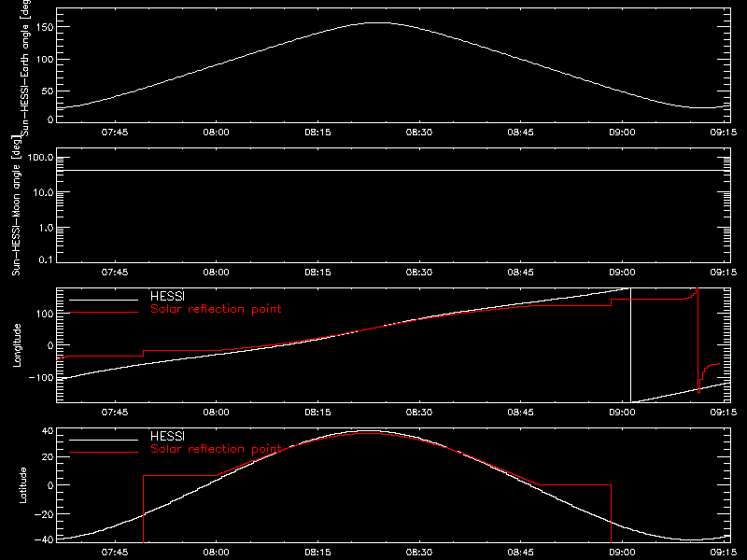This screenshot has height=560, width=747.
Task: Click white vertical wrap line in Longitude plot
Action: tap(631, 345)
